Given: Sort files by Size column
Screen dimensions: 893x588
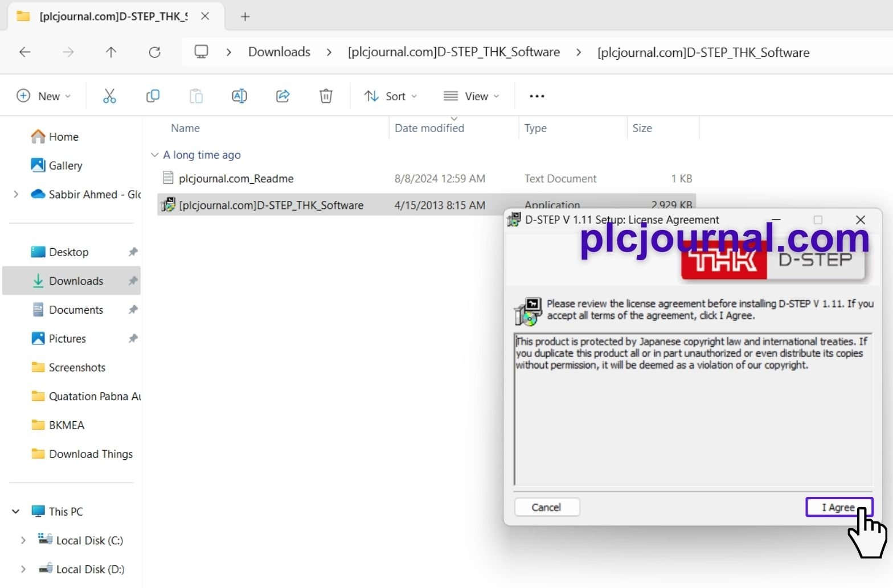Looking at the screenshot, I should (642, 128).
